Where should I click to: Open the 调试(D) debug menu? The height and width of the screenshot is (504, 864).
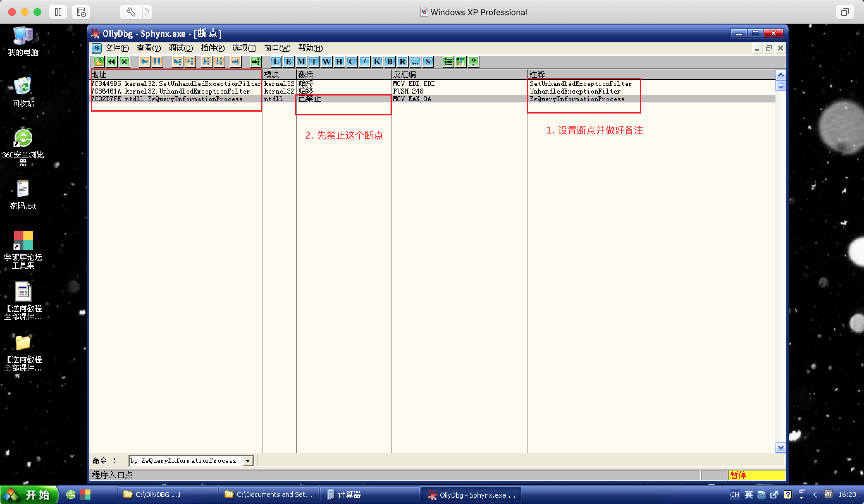[181, 48]
